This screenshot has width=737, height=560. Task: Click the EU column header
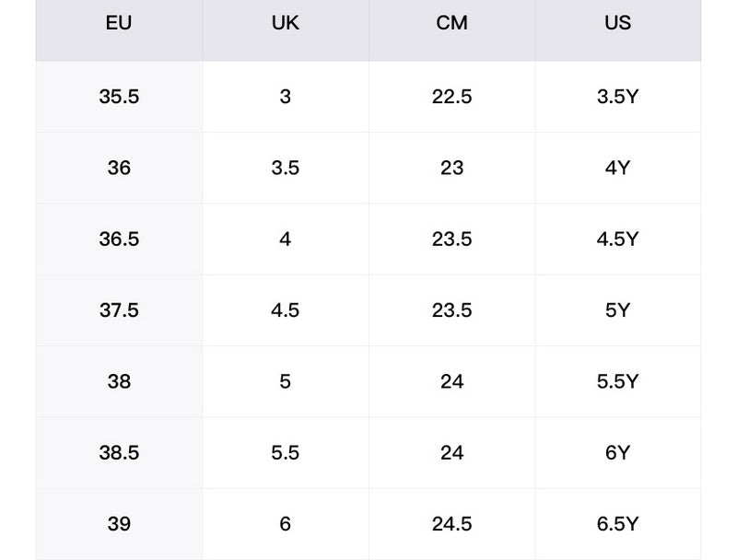tap(119, 24)
